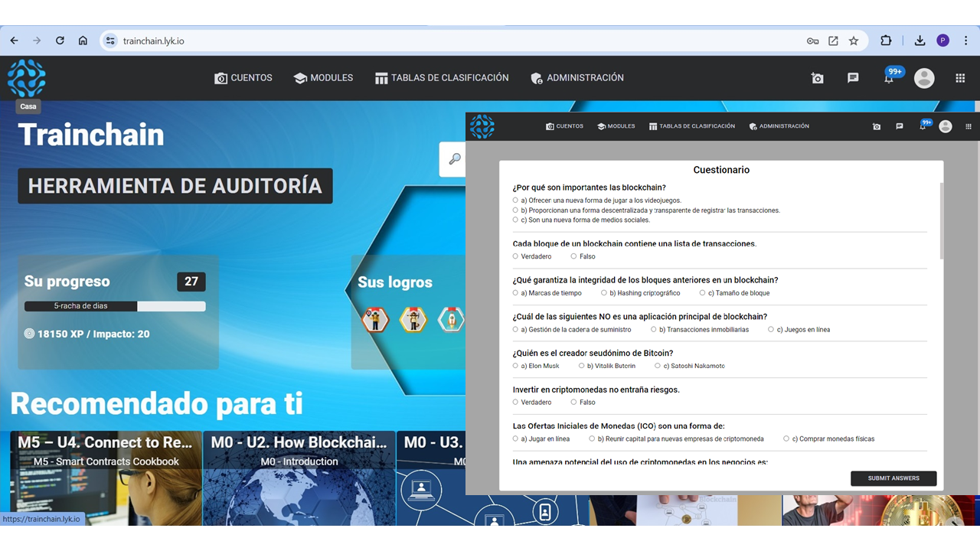Open the browser extensions puzzle icon

click(x=886, y=41)
